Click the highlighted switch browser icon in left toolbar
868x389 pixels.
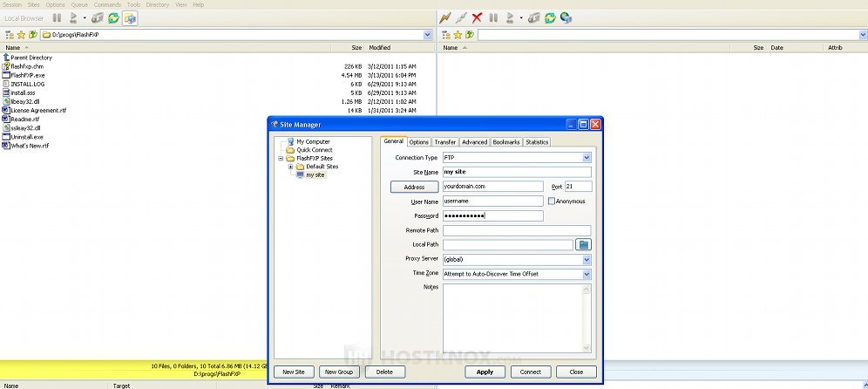(x=130, y=18)
